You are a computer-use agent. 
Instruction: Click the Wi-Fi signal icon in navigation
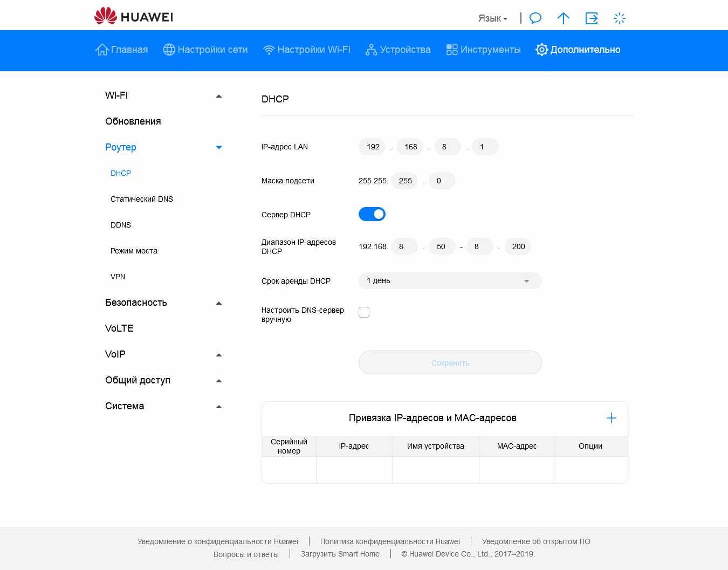point(269,50)
